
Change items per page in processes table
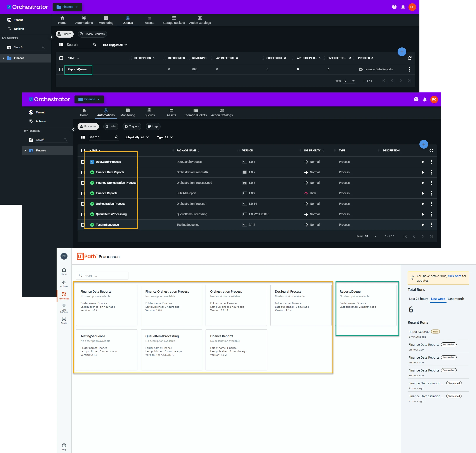click(x=371, y=236)
